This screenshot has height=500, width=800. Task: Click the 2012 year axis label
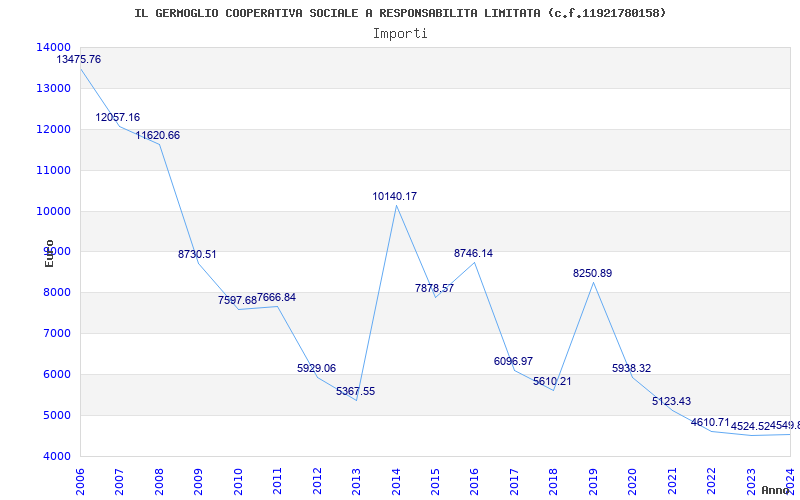tap(317, 480)
